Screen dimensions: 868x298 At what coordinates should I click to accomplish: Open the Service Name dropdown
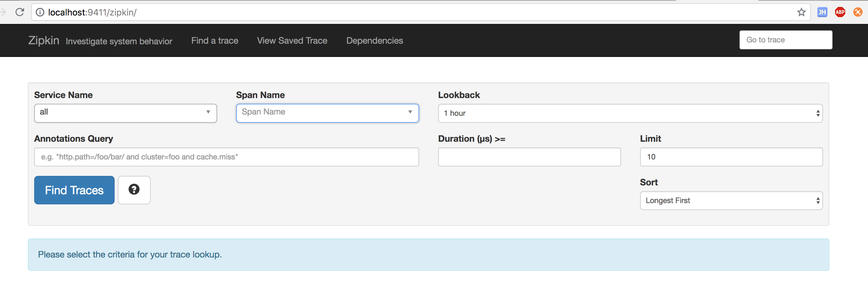pos(125,113)
